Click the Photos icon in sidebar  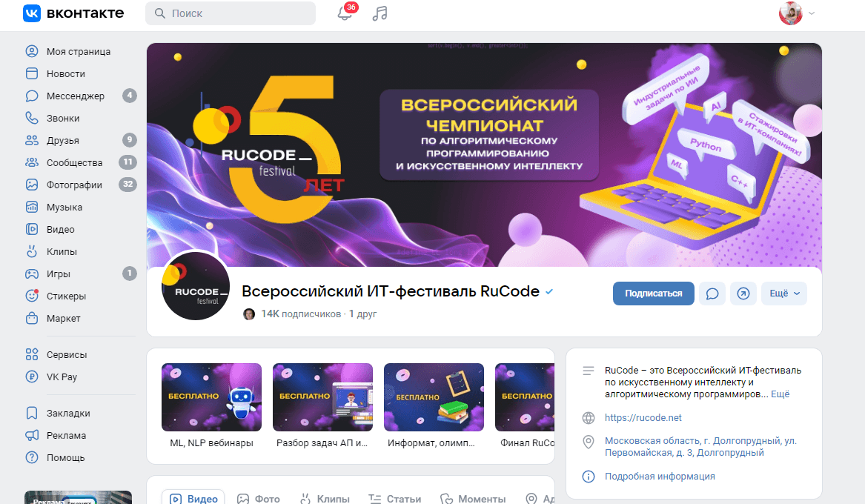click(x=32, y=185)
